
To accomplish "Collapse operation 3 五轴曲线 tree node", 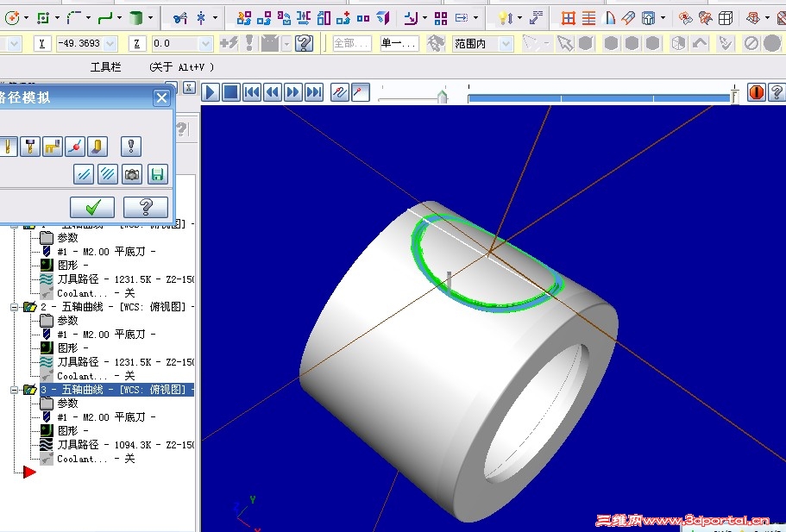I will 15,390.
